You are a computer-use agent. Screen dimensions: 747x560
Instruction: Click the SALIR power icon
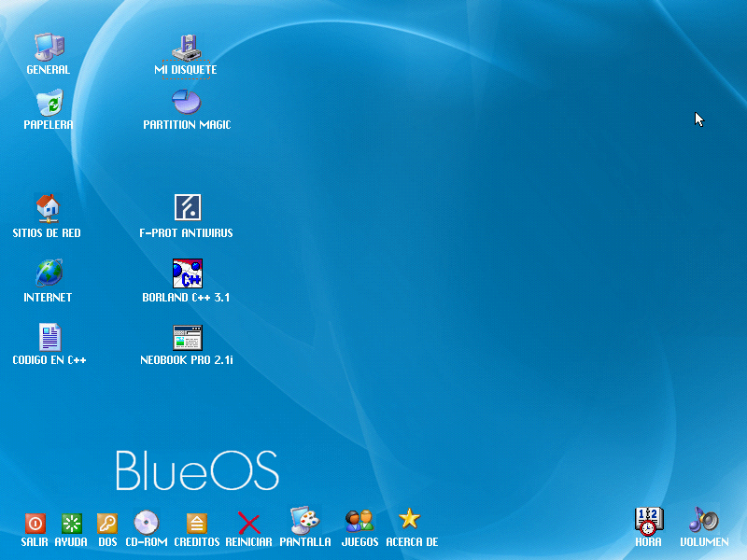(35, 524)
